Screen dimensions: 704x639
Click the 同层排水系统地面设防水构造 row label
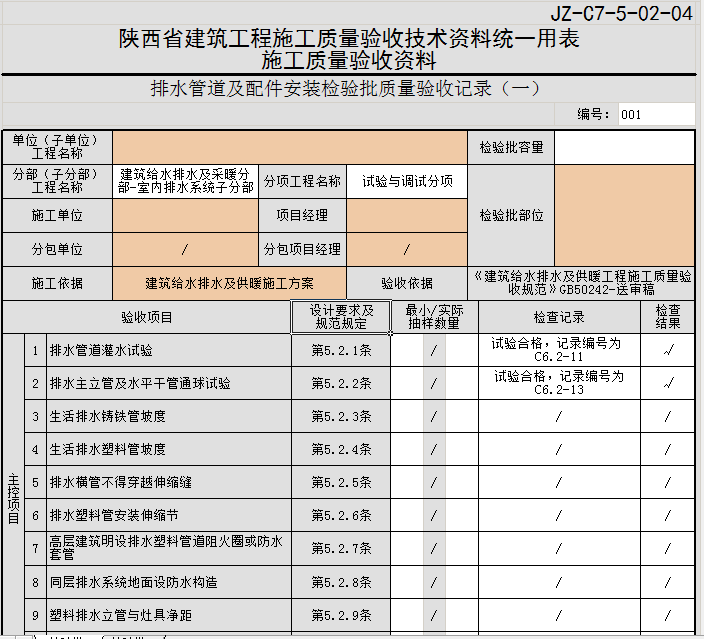(x=169, y=582)
